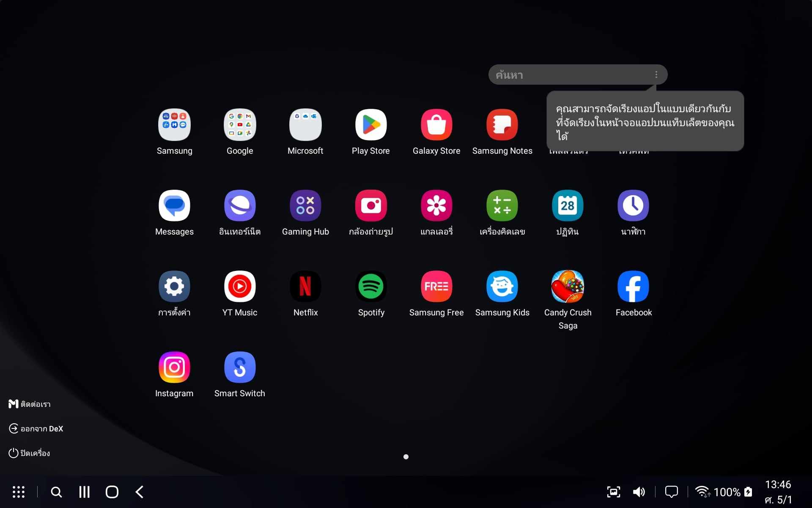The width and height of the screenshot is (812, 508).
Task: Open the Samsung apps folder
Action: pos(174,125)
